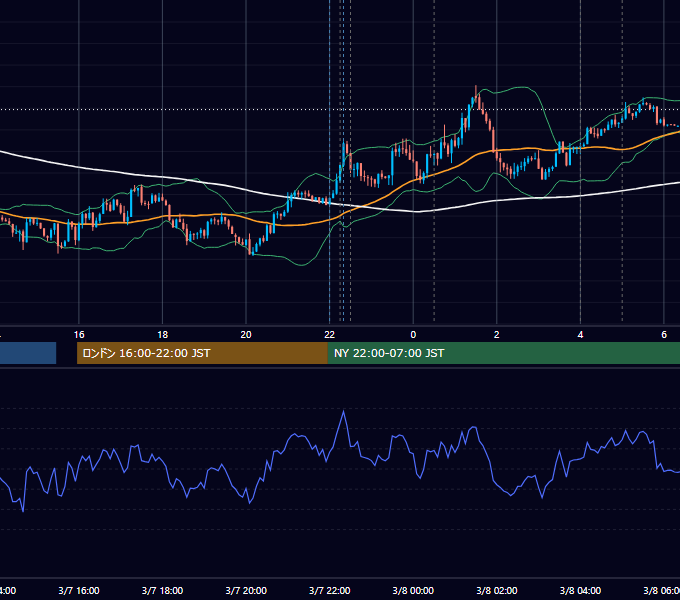Click the 0 hour axis label
680x600 pixels.
[413, 335]
